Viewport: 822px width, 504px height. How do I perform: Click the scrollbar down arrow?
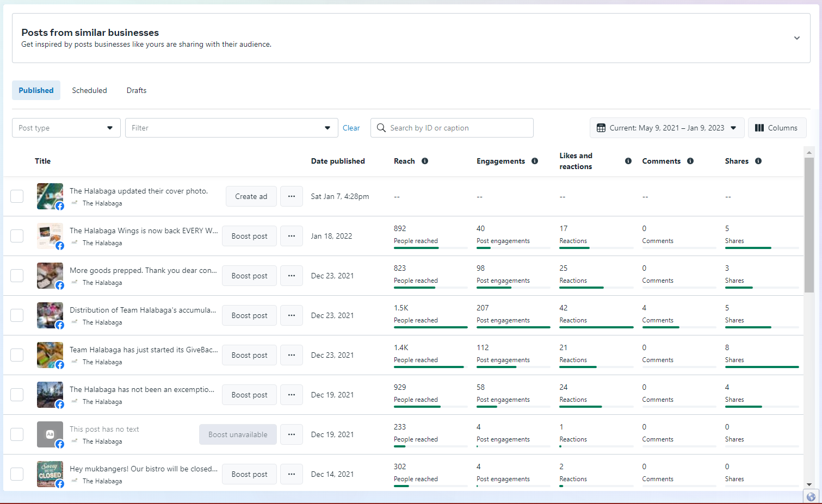click(x=809, y=484)
